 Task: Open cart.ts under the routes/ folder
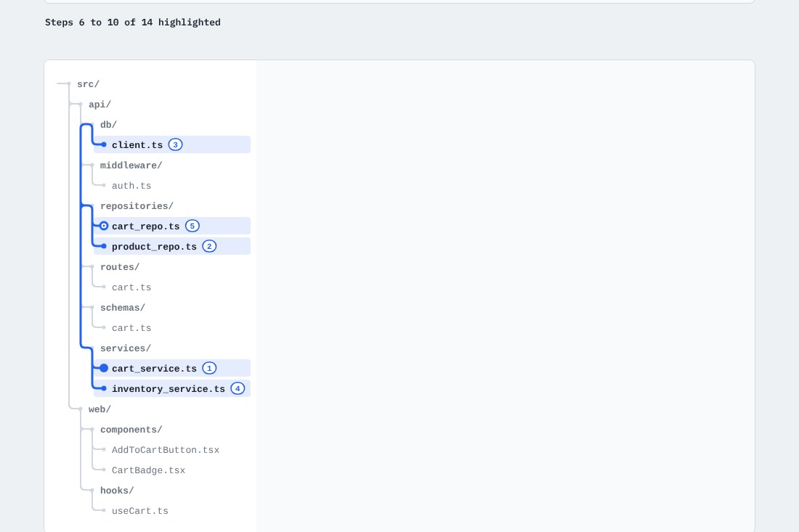[x=131, y=287]
